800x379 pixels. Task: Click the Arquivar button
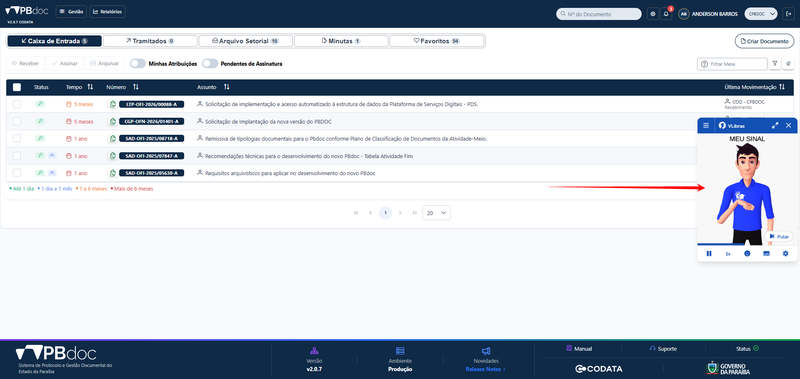[104, 63]
